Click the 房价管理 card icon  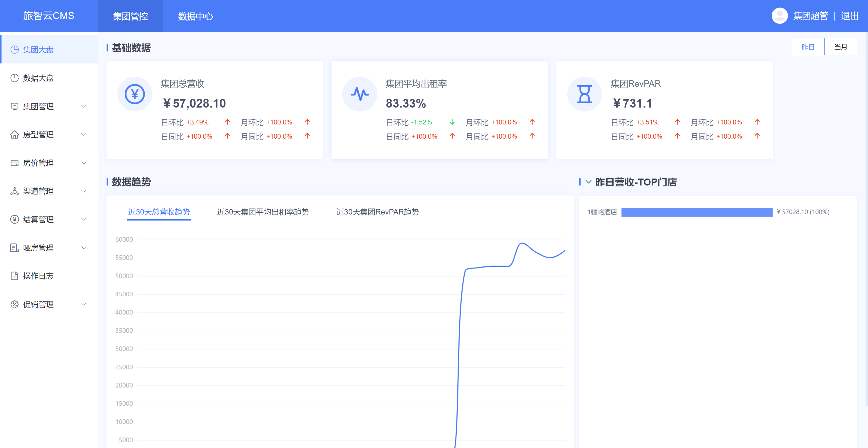click(x=14, y=163)
